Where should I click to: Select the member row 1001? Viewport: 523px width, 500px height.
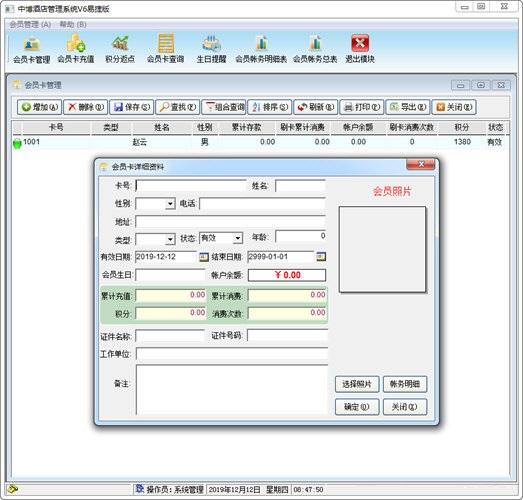point(260,142)
